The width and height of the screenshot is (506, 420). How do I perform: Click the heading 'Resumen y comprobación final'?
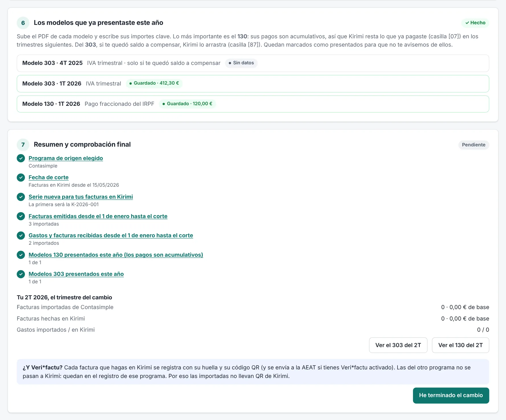tap(82, 144)
